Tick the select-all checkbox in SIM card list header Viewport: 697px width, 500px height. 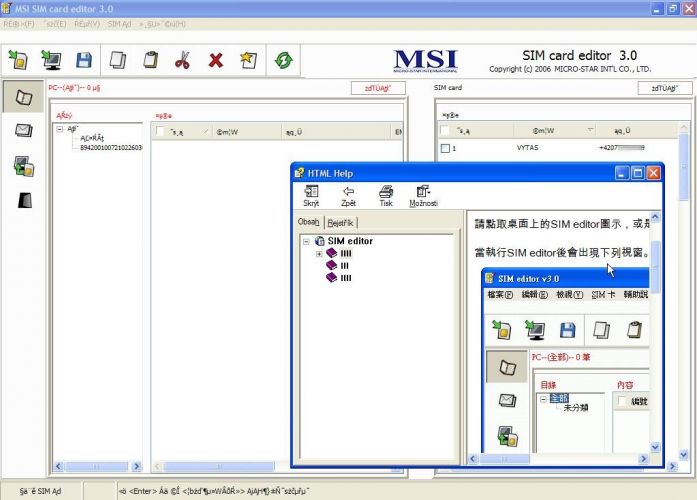click(445, 130)
